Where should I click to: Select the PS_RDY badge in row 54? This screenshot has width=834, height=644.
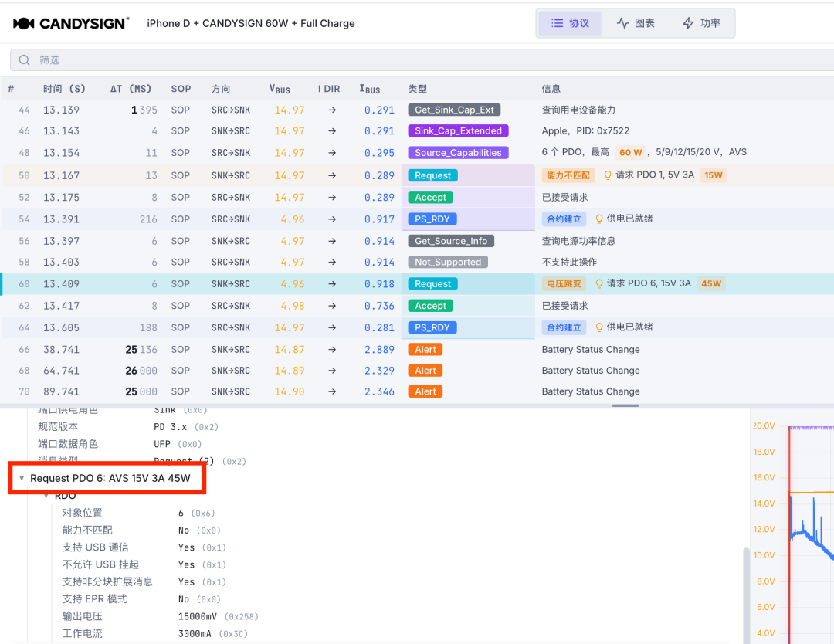point(432,219)
